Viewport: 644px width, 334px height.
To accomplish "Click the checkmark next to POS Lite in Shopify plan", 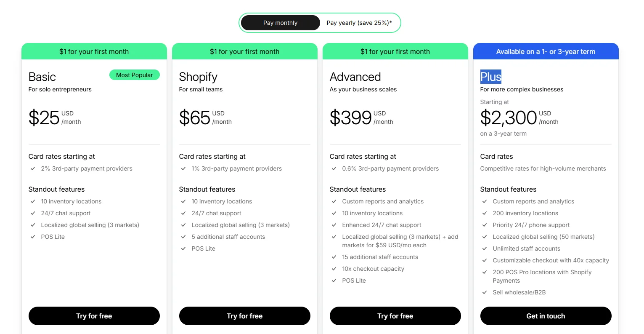I will click(x=183, y=248).
